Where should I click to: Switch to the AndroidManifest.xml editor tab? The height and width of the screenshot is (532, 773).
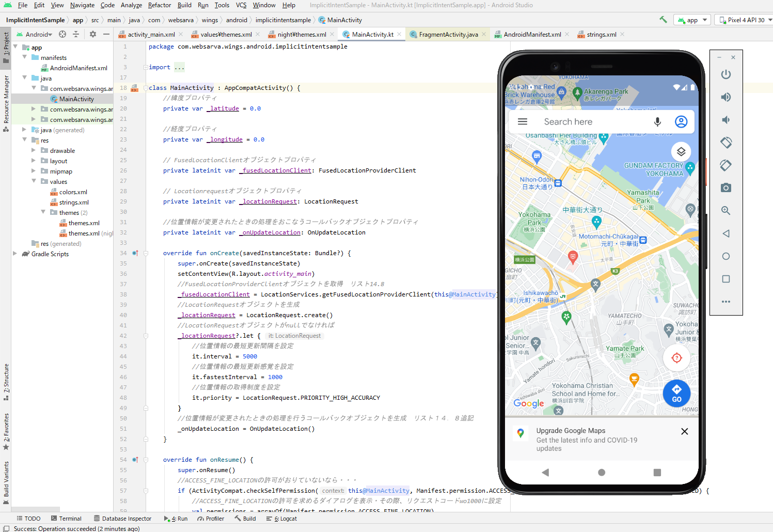(532, 35)
